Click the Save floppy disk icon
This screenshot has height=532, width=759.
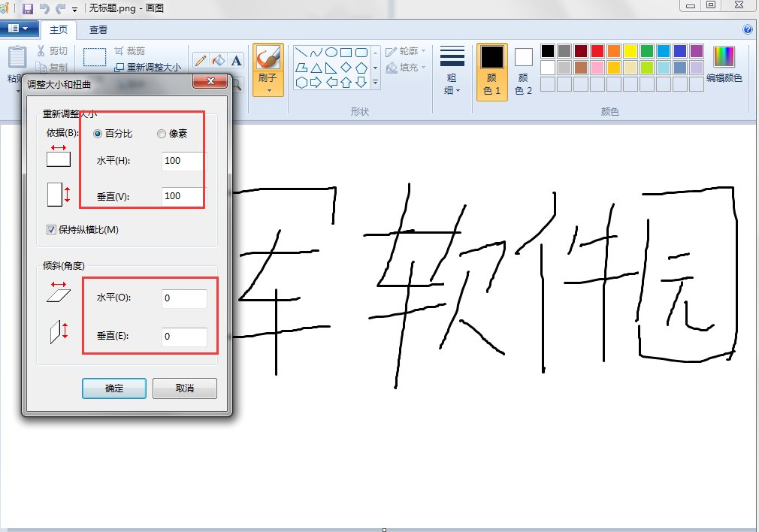tap(28, 8)
